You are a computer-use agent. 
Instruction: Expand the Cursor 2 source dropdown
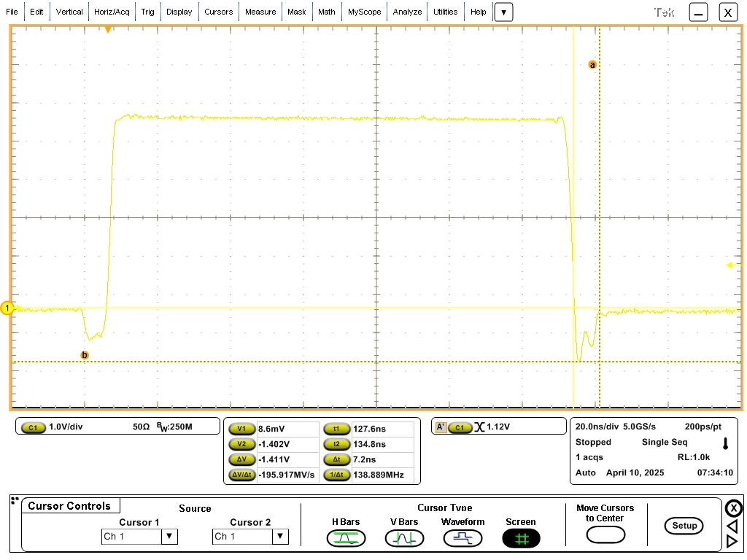(x=280, y=537)
